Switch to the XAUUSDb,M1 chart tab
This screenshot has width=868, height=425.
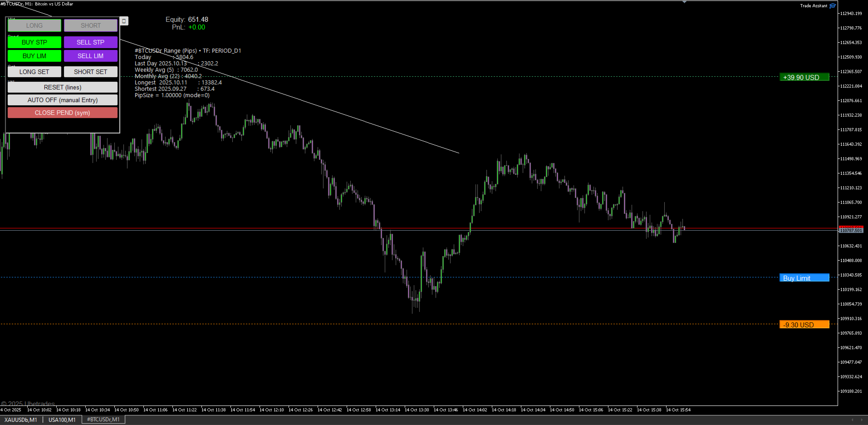click(21, 420)
